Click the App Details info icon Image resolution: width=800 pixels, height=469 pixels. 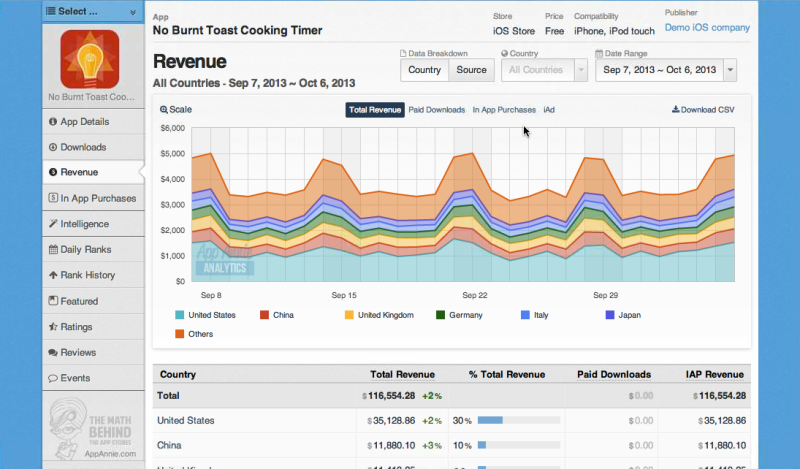53,121
